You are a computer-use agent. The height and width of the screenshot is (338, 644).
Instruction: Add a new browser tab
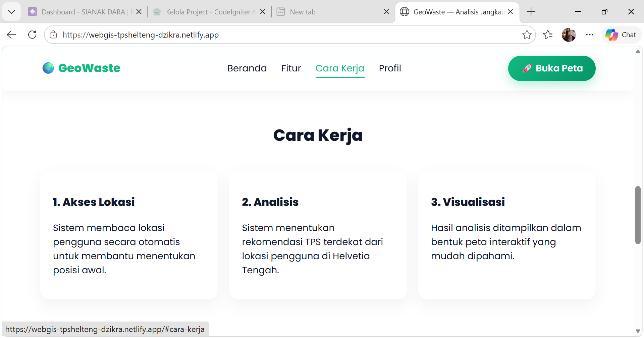point(531,12)
